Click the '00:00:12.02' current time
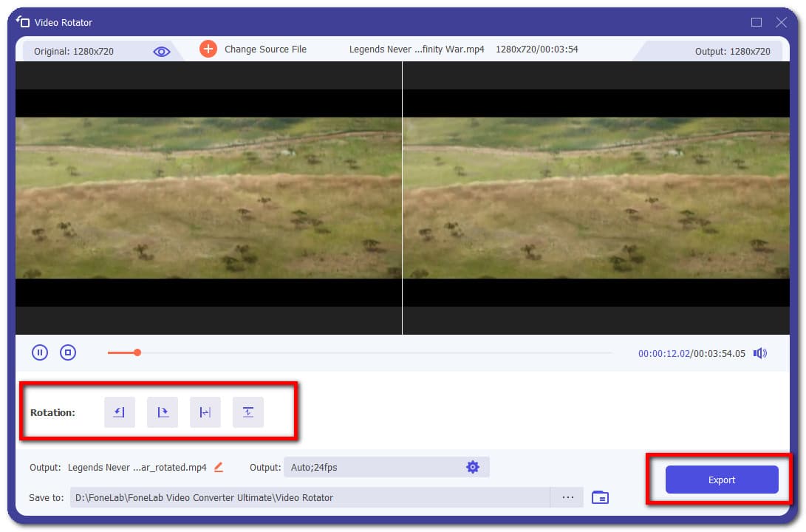The image size is (806, 532). pyautogui.click(x=663, y=354)
